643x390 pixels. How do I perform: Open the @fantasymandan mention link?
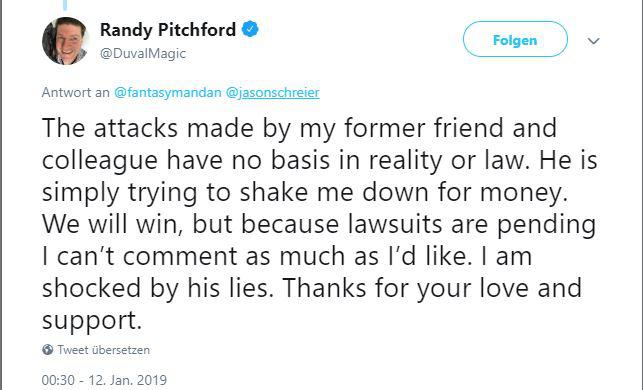(167, 92)
